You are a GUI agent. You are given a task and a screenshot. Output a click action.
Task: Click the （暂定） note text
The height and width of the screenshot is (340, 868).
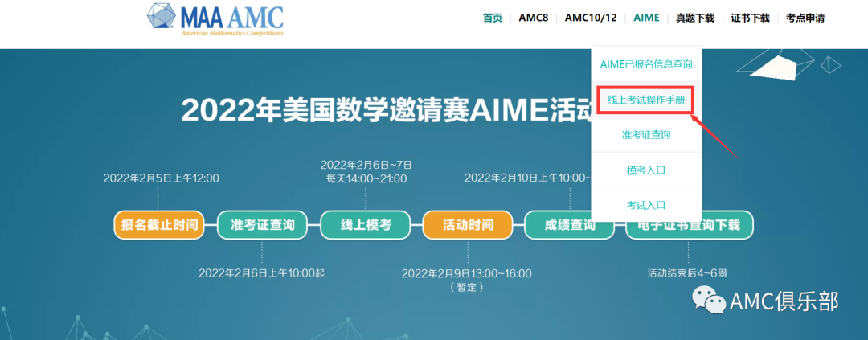click(x=467, y=287)
